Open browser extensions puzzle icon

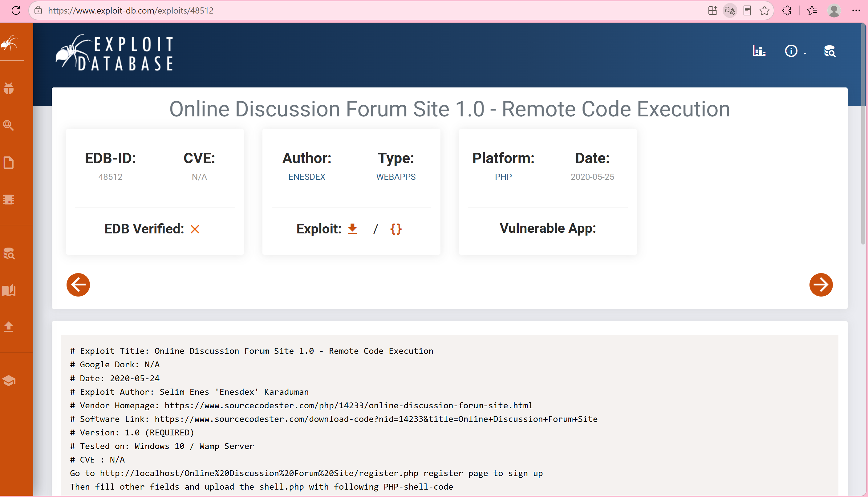(x=787, y=10)
